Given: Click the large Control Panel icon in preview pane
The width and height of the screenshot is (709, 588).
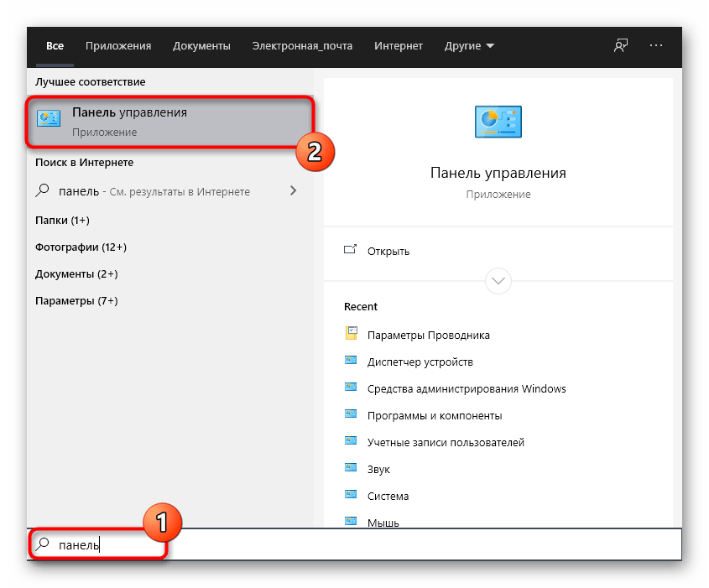Looking at the screenshot, I should pyautogui.click(x=498, y=122).
